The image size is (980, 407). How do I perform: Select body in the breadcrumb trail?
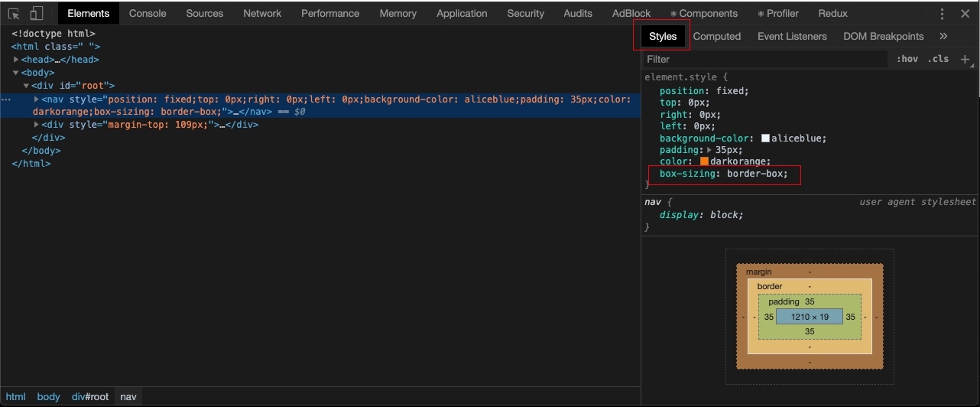[x=48, y=396]
